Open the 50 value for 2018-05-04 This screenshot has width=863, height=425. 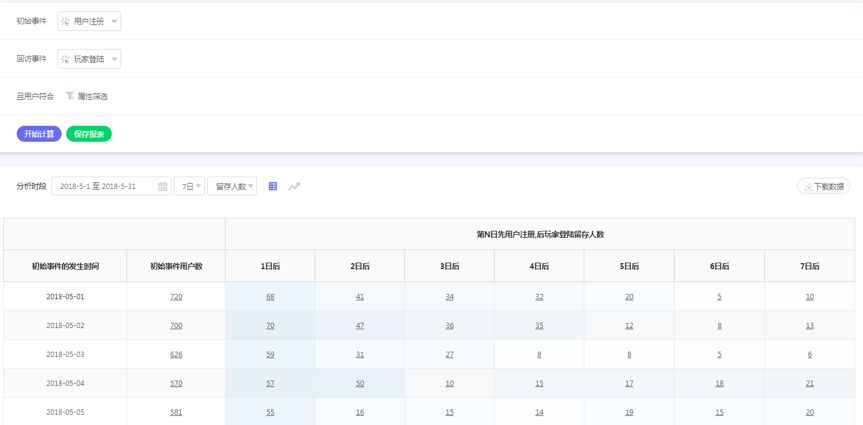pos(360,383)
